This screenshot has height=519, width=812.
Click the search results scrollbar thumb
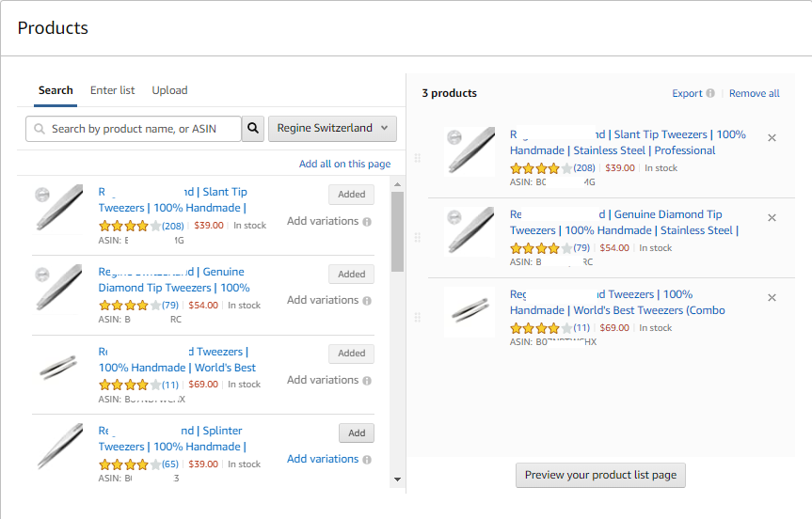397,231
